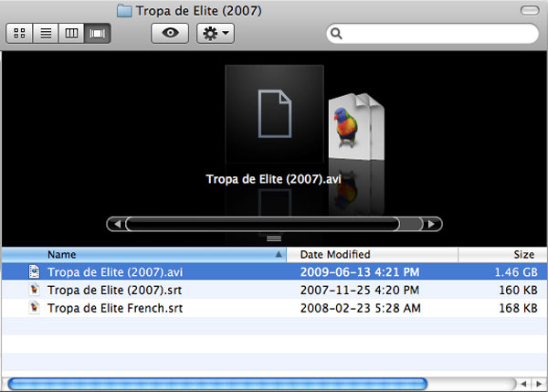
Task: Switch to column view
Action: click(x=71, y=33)
